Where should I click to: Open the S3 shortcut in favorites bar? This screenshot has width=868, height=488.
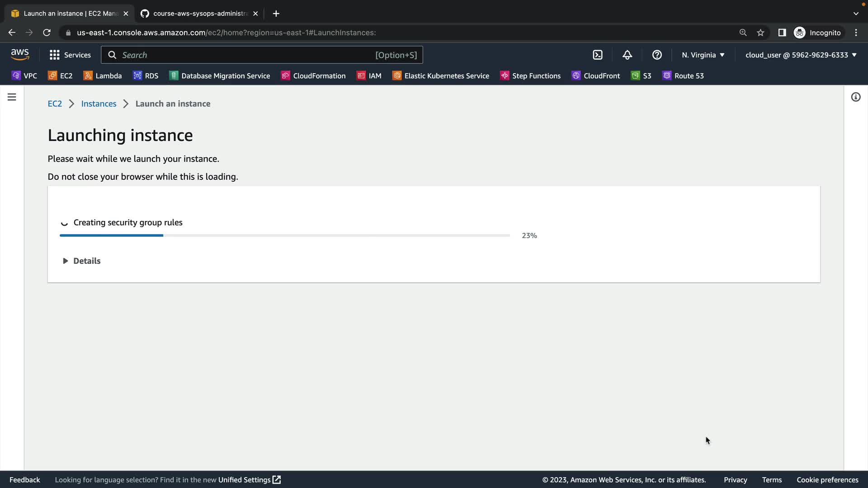(641, 76)
